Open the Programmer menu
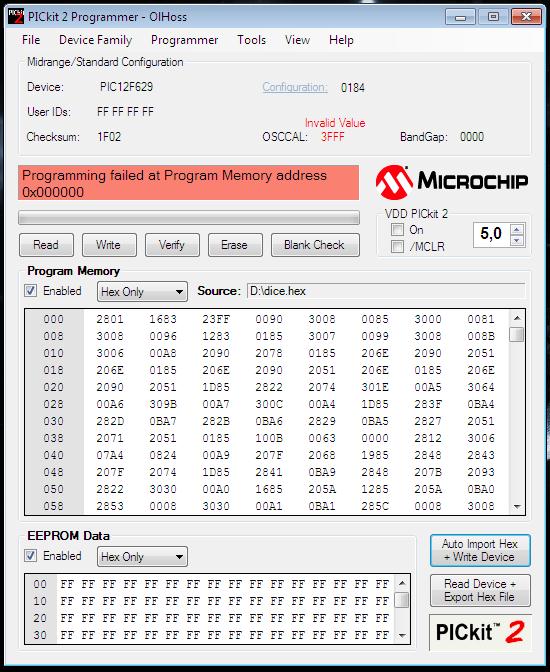 tap(184, 40)
